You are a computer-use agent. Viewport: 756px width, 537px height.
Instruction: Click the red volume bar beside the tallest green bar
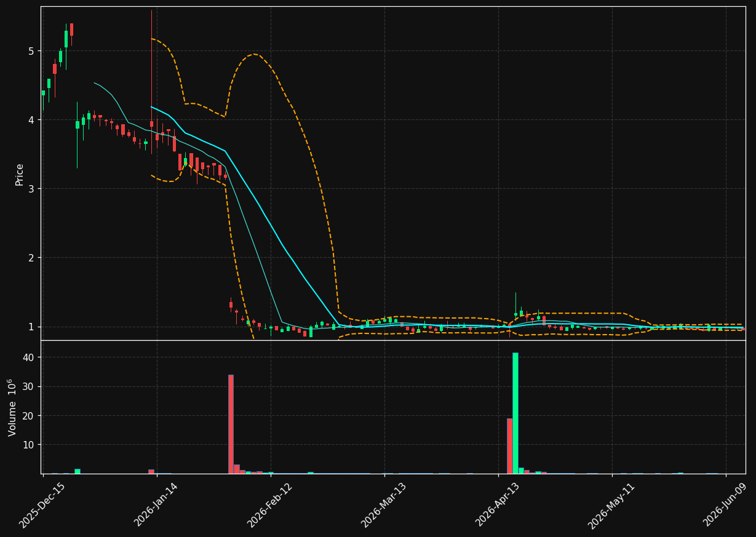pyautogui.click(x=509, y=446)
